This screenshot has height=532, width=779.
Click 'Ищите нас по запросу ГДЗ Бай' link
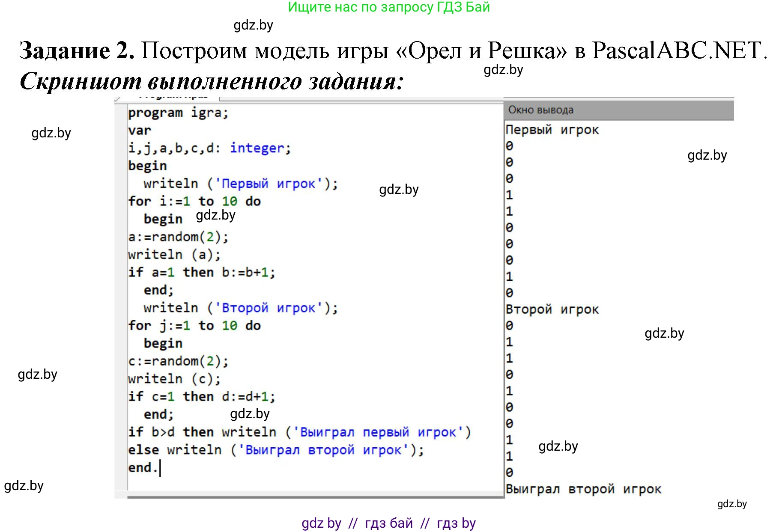tap(389, 7)
